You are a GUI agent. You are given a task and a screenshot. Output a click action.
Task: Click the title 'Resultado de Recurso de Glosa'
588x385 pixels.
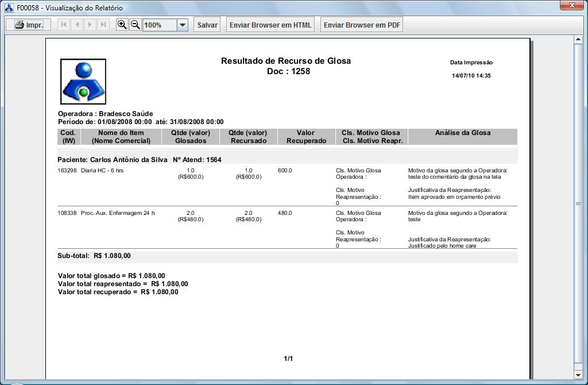286,61
